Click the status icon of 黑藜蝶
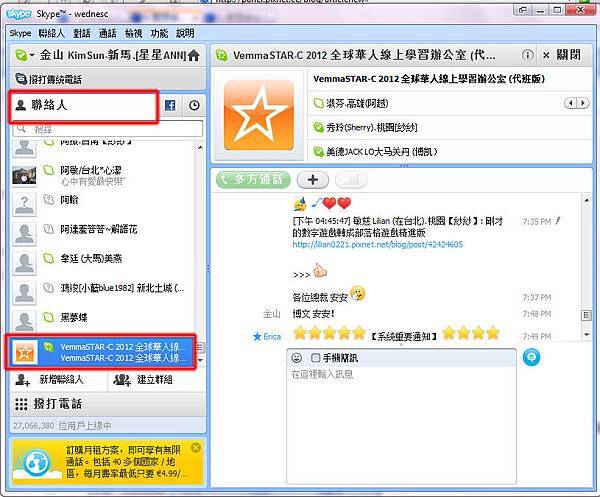This screenshot has width=600, height=497. point(49,317)
